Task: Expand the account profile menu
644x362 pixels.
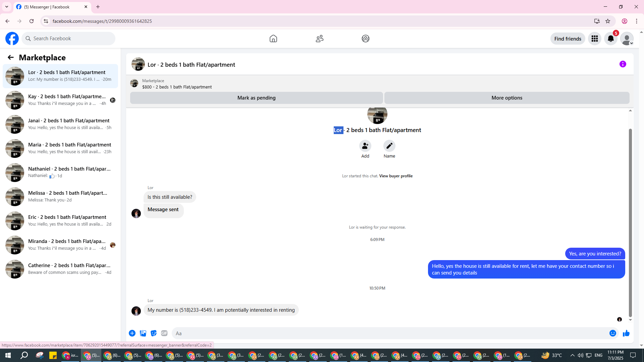Action: 627,39
